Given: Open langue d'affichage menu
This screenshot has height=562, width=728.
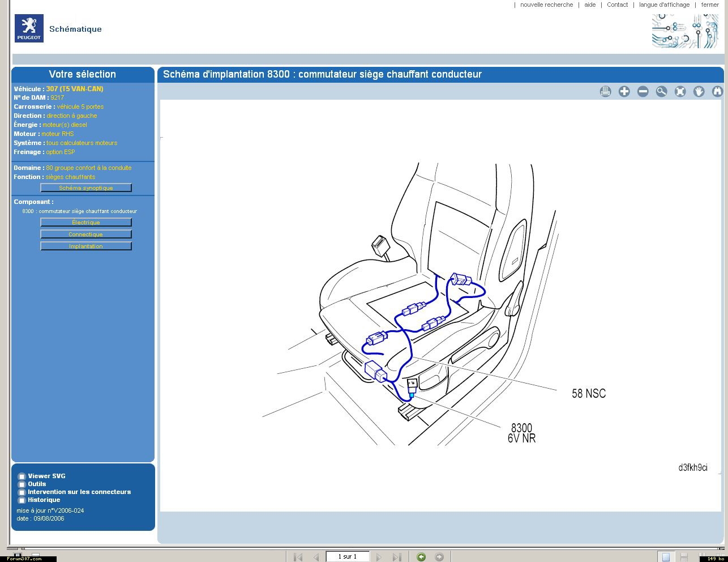Looking at the screenshot, I should (664, 5).
